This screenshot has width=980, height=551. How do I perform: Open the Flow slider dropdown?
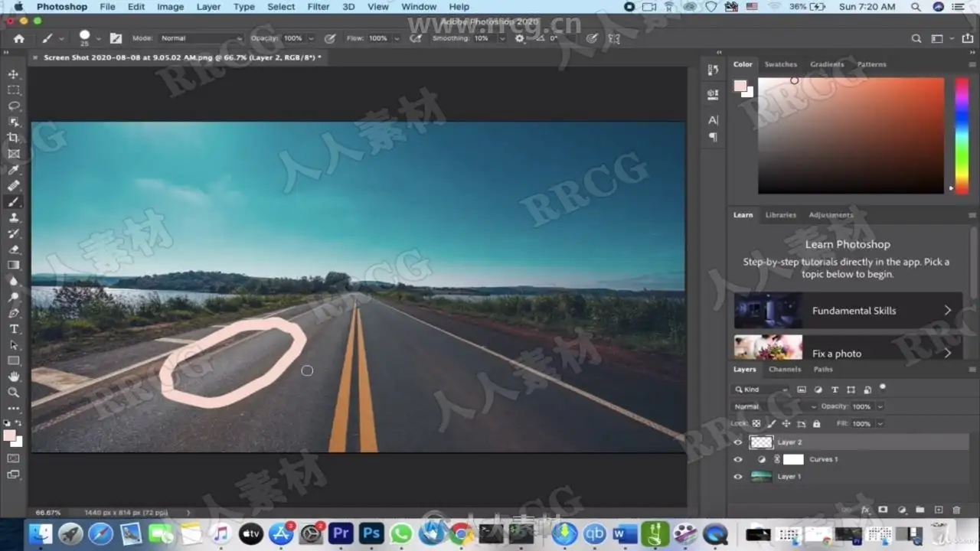396,38
